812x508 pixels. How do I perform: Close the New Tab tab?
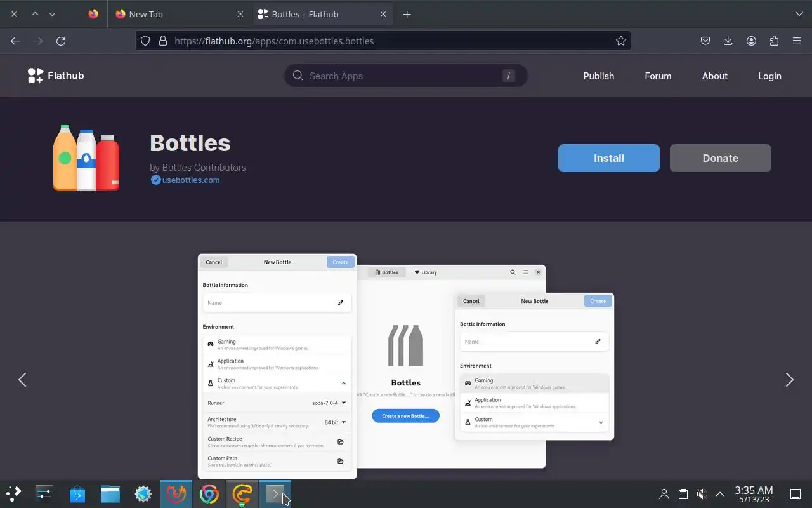(240, 14)
